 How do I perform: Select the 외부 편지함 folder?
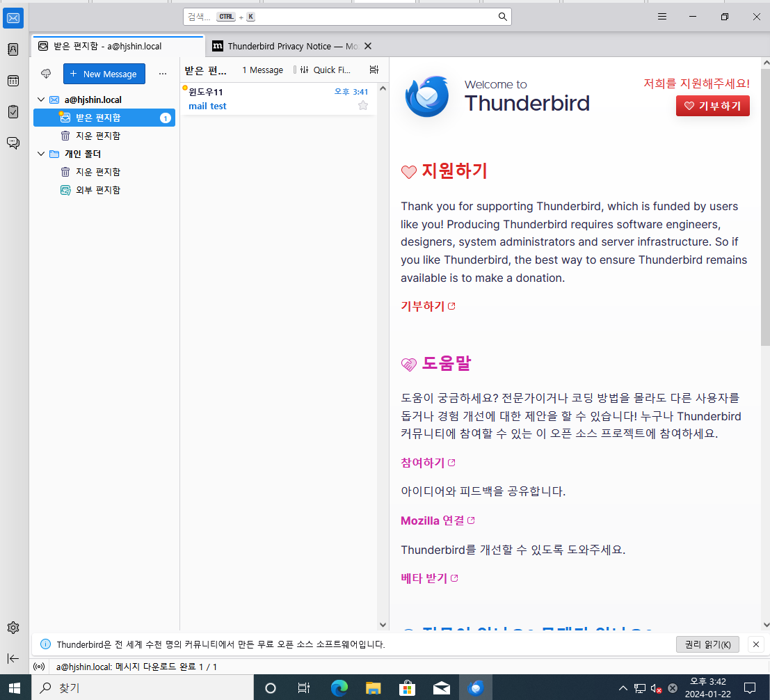104,190
